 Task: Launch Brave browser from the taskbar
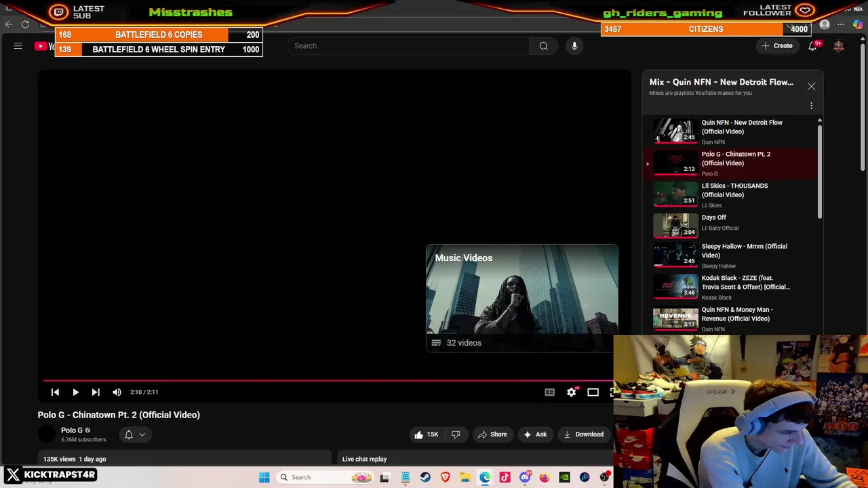point(445,477)
